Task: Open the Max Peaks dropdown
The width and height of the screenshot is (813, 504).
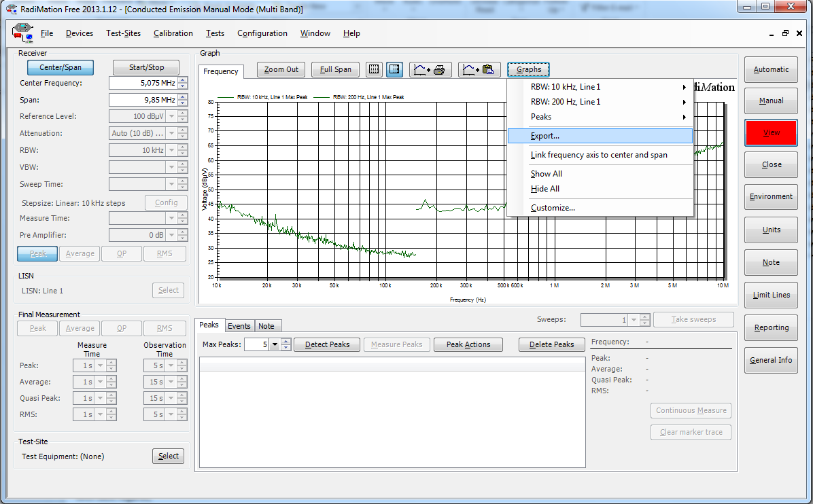Action: point(275,344)
